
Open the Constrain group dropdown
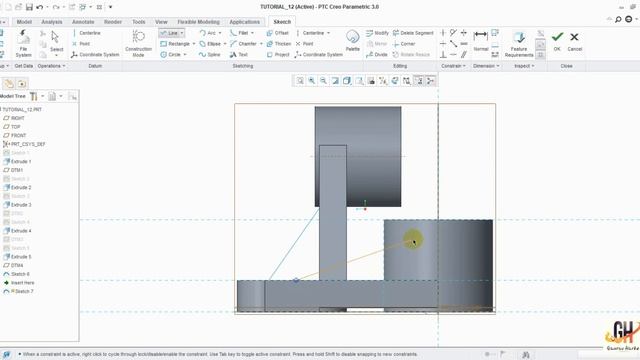tap(453, 66)
